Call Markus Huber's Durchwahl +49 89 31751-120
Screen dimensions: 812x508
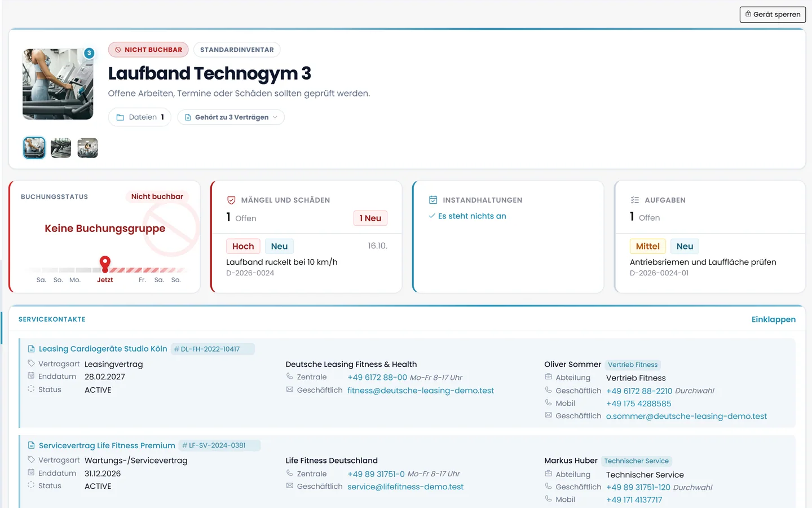point(638,487)
